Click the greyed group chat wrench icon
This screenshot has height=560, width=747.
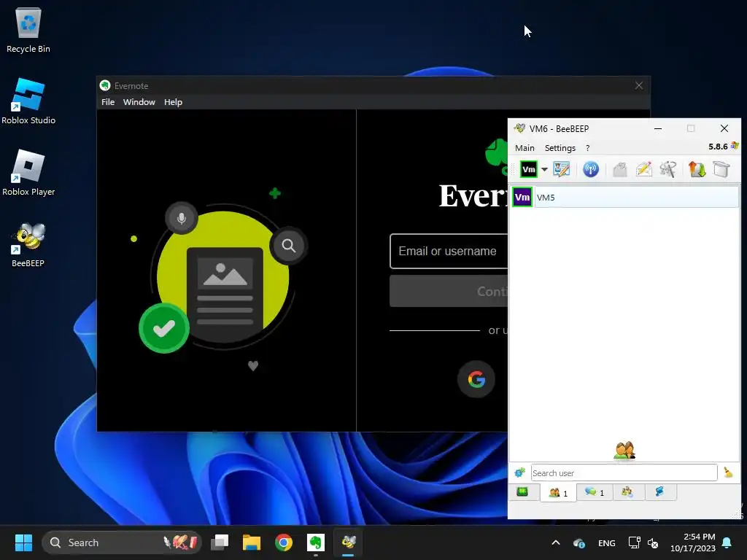point(668,169)
